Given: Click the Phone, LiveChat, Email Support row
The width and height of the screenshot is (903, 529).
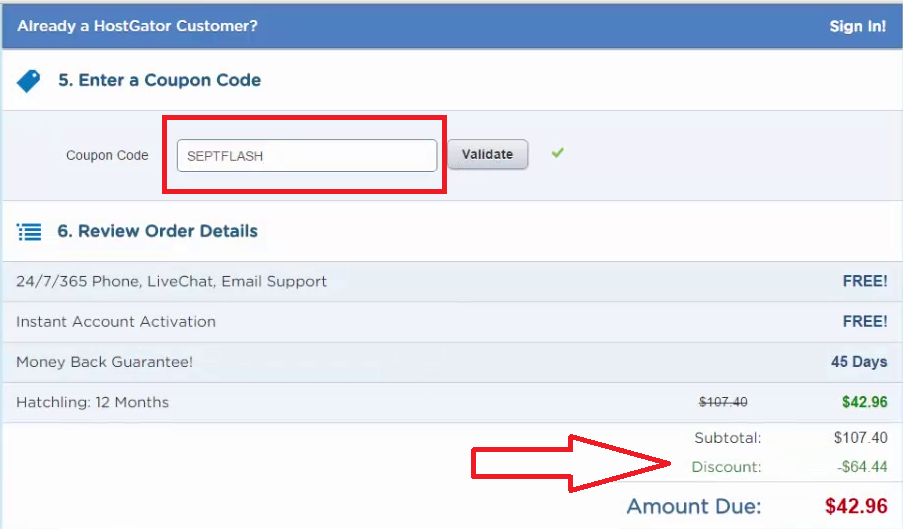Looking at the screenshot, I should click(171, 282).
